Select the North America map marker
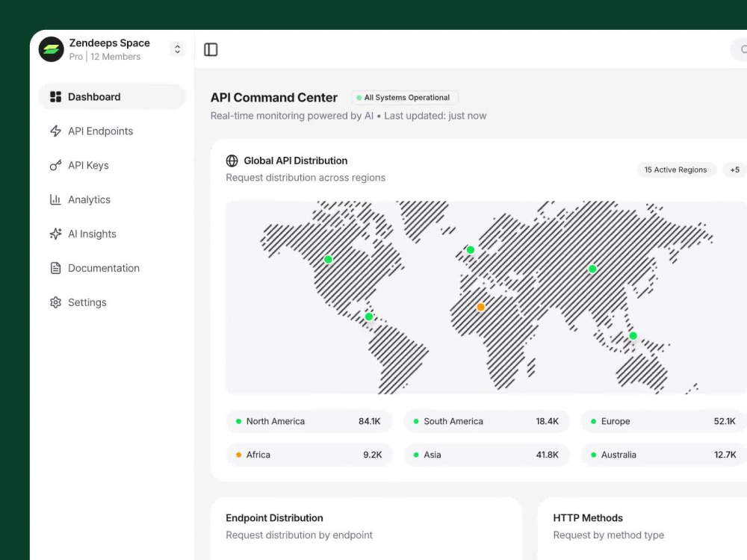 (328, 260)
